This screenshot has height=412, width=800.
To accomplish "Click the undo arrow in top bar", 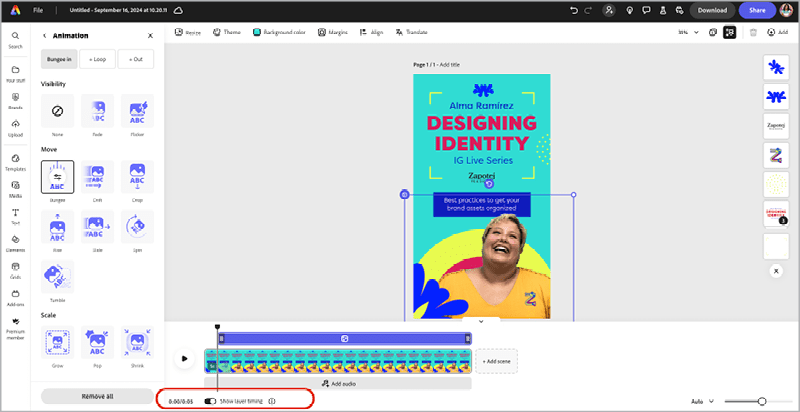I will click(573, 10).
